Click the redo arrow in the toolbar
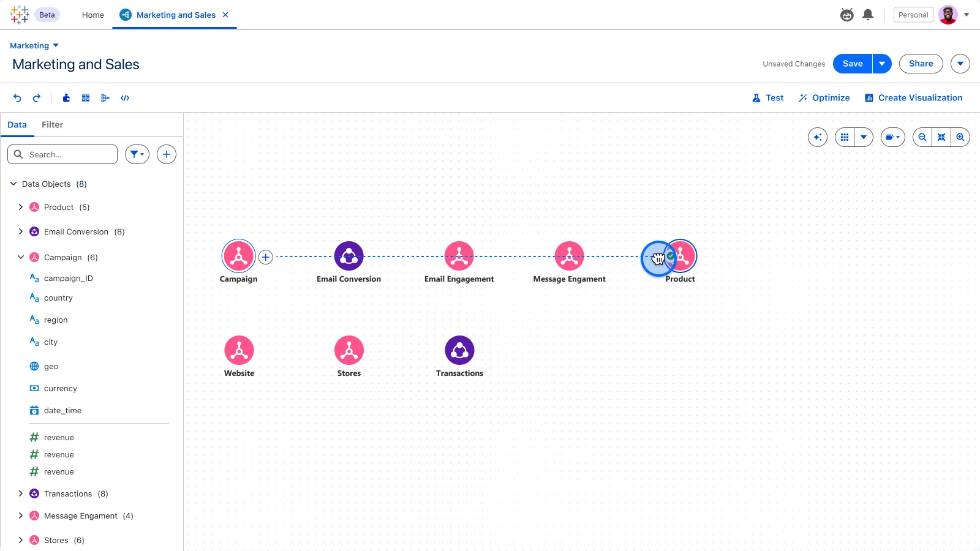 coord(37,98)
